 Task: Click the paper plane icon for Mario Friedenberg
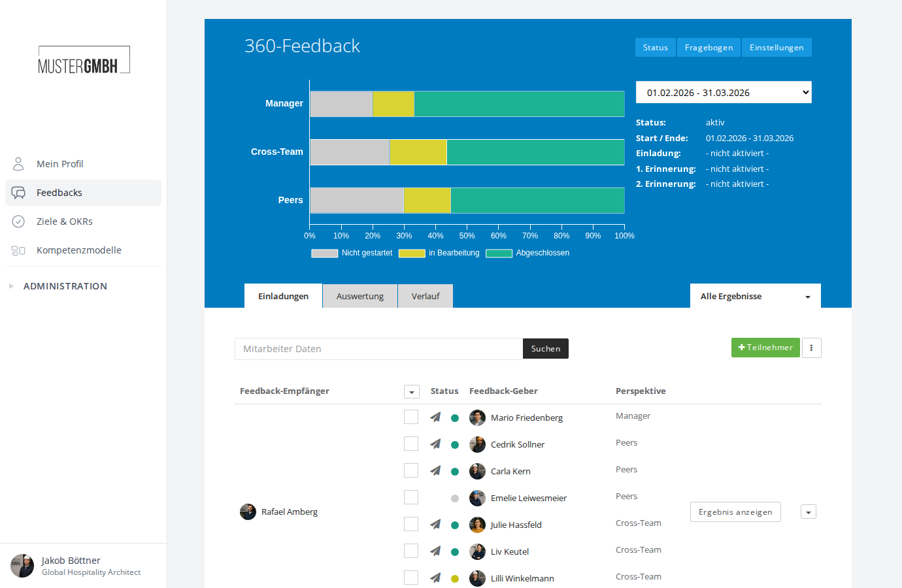tap(435, 417)
